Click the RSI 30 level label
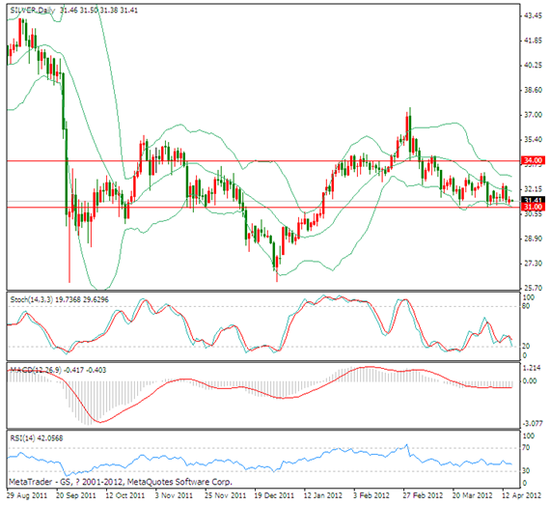550x505 pixels. (x=527, y=471)
